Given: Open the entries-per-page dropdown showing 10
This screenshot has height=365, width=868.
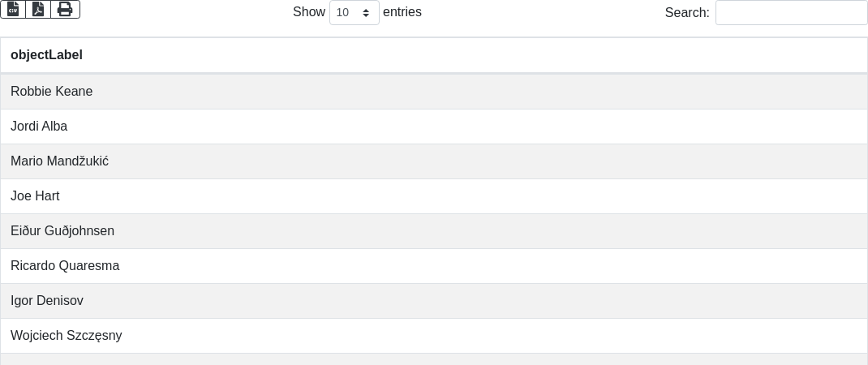Looking at the screenshot, I should (354, 12).
